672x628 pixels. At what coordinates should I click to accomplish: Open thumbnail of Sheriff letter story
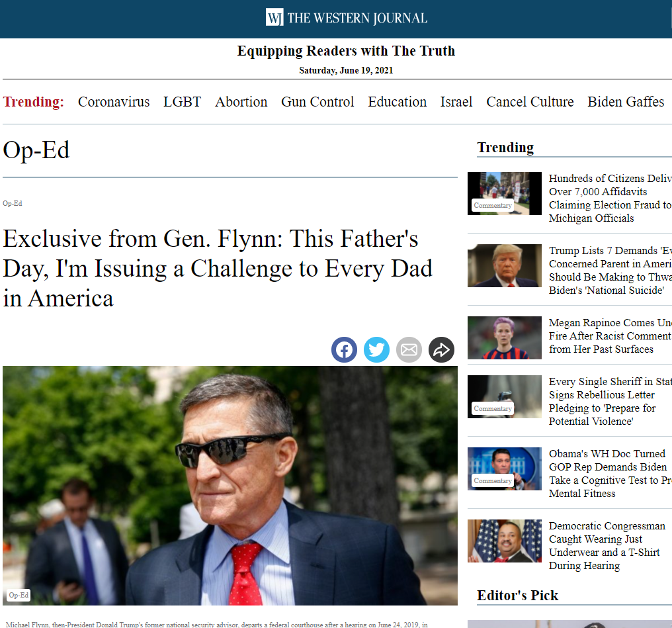pyautogui.click(x=505, y=396)
